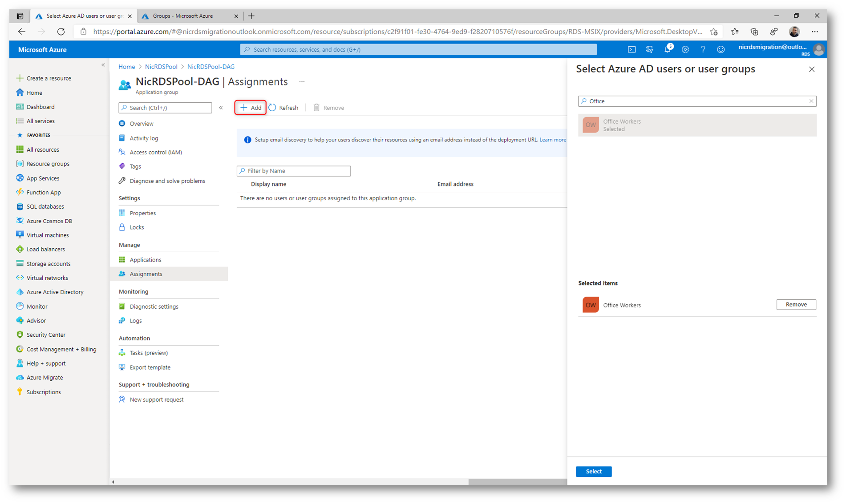Open Diagnose and solve problems
The image size is (846, 504).
[x=167, y=181]
